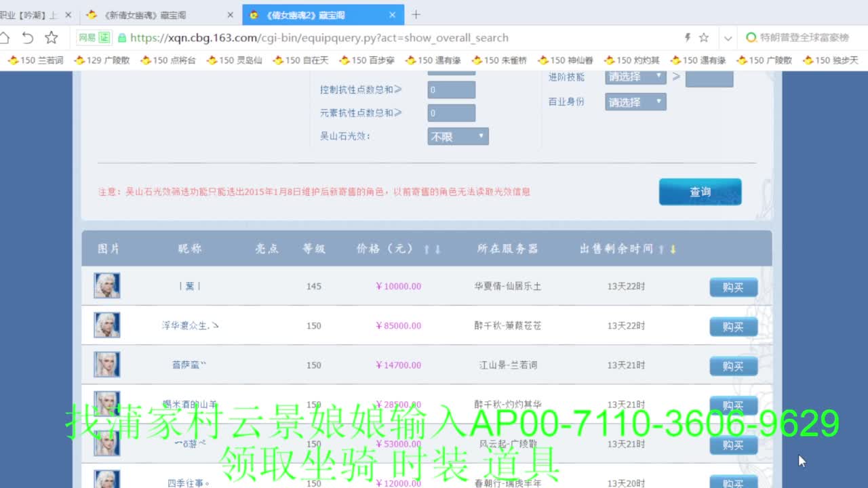Click the price ¥14700.00
The width and height of the screenshot is (868, 488).
point(398,365)
